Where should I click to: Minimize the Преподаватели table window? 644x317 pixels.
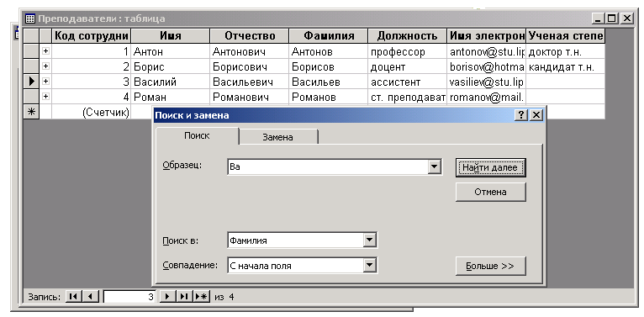point(598,18)
